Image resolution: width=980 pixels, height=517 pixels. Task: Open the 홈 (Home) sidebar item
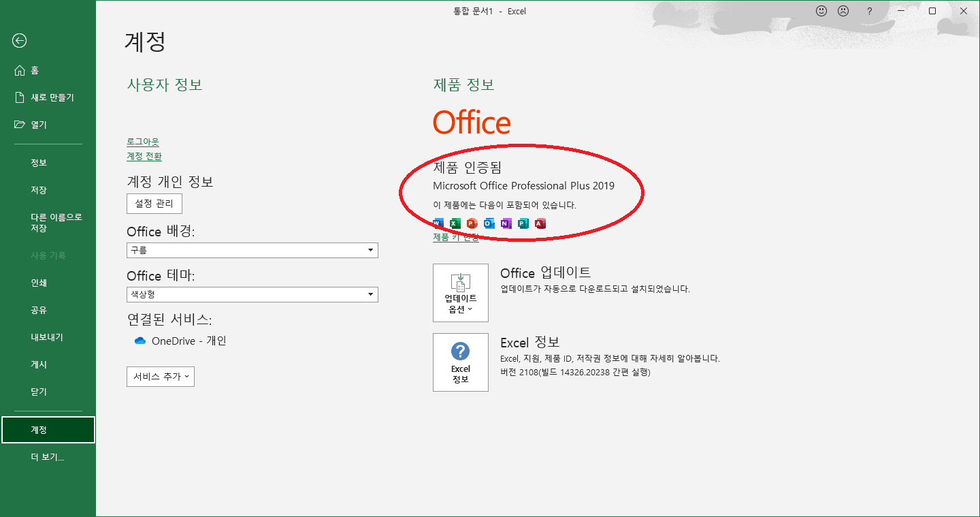click(x=48, y=70)
